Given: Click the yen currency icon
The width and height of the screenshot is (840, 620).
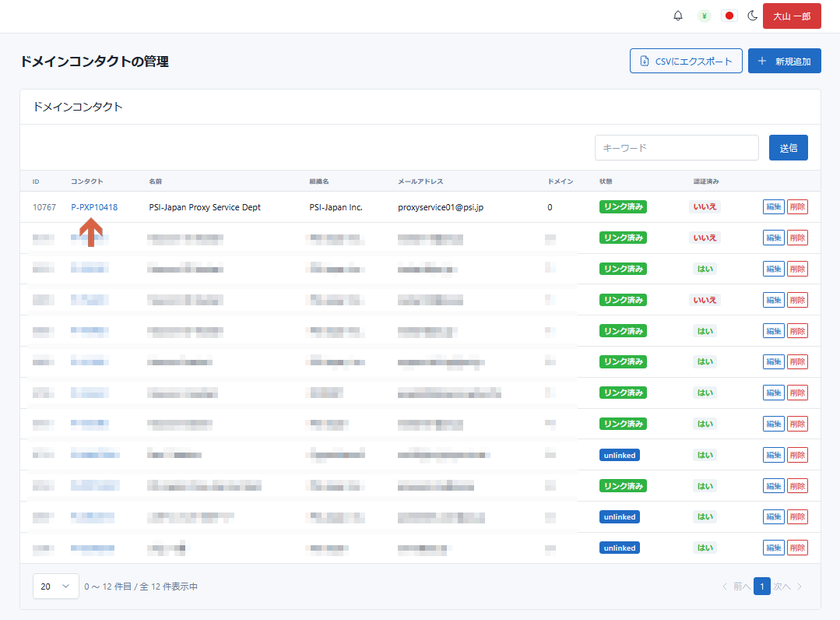Looking at the screenshot, I should tap(704, 16).
